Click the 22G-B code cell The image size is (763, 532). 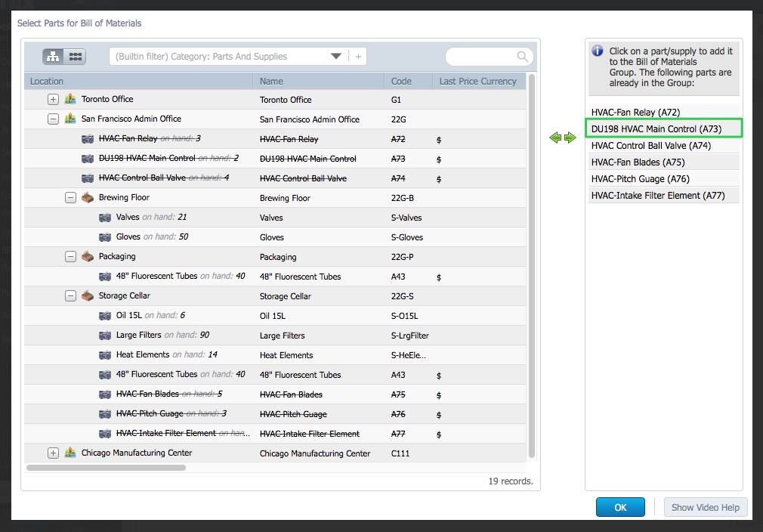pos(403,198)
